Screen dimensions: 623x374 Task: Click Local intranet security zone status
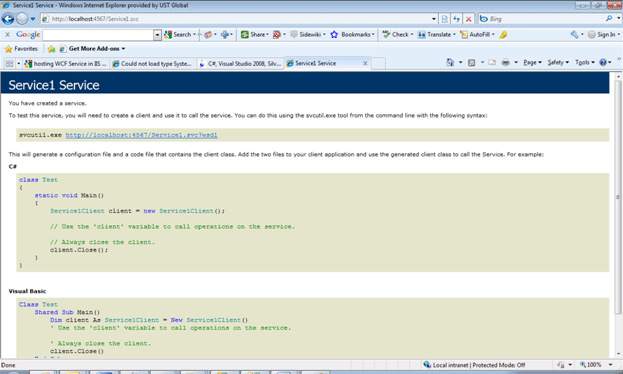474,365
